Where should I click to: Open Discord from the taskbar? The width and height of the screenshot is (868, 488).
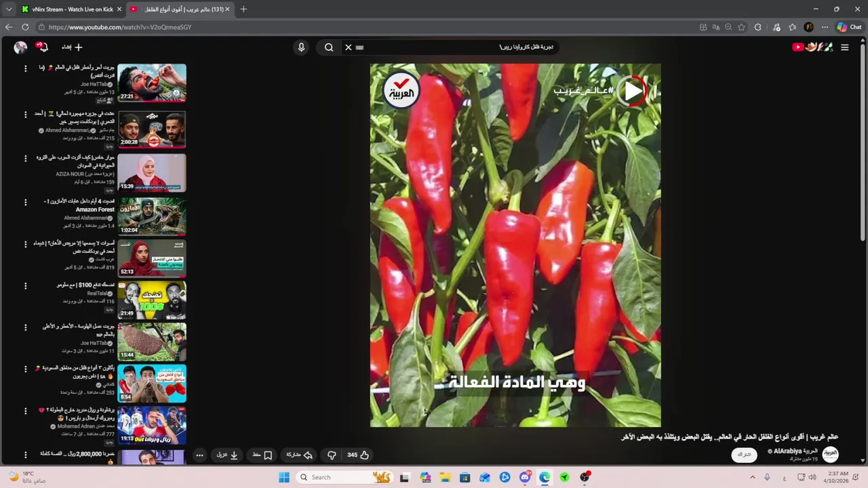[525, 477]
